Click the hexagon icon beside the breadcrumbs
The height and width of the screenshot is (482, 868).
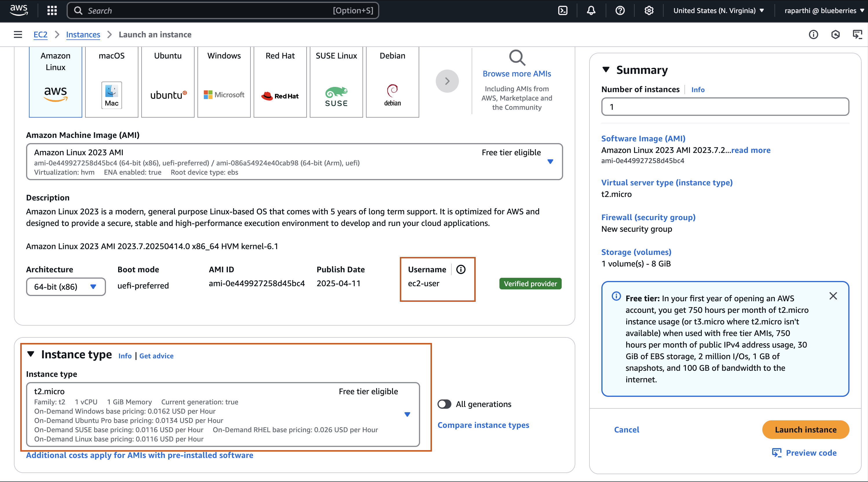[835, 34]
